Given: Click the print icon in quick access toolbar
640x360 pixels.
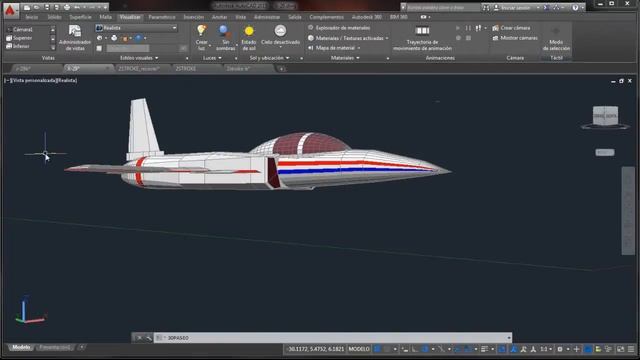Looking at the screenshot, I should (67, 7).
